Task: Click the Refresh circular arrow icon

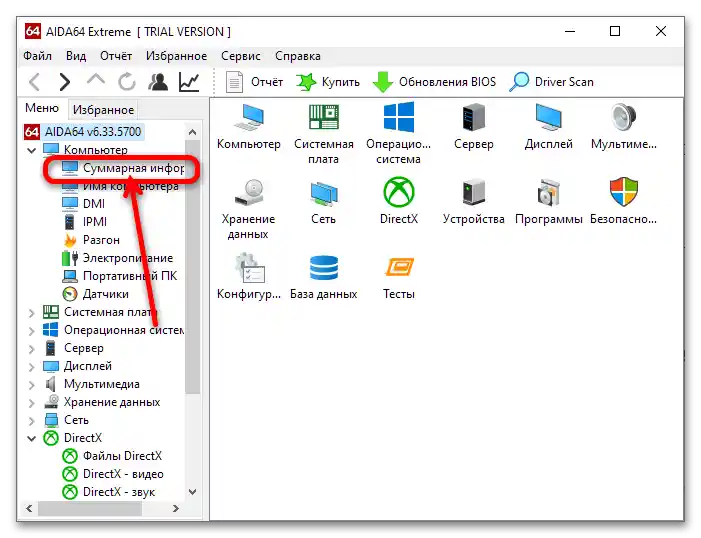Action: coord(127,82)
